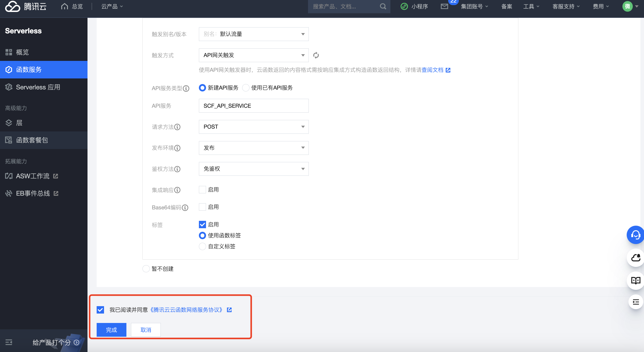Open the external link icon after 查阅文档
The image size is (644, 352).
click(x=448, y=70)
